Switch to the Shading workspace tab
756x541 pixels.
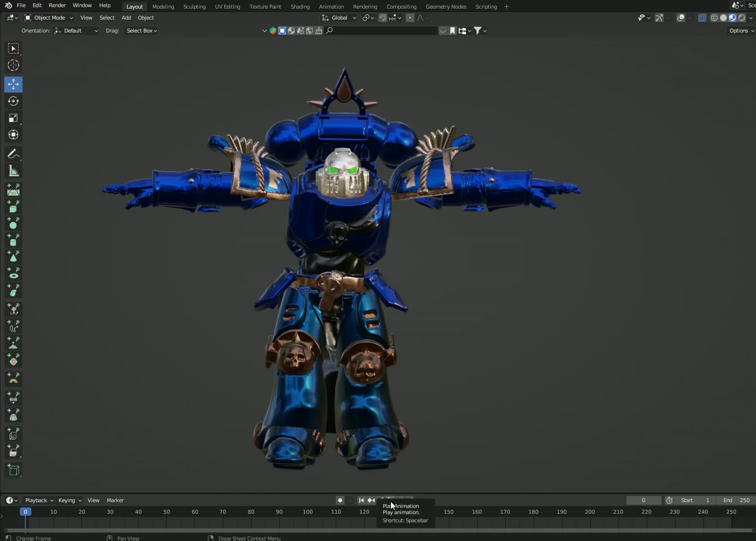click(300, 7)
